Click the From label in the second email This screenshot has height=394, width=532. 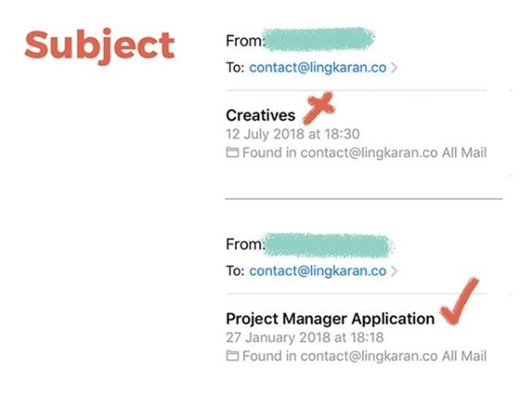pyautogui.click(x=244, y=244)
